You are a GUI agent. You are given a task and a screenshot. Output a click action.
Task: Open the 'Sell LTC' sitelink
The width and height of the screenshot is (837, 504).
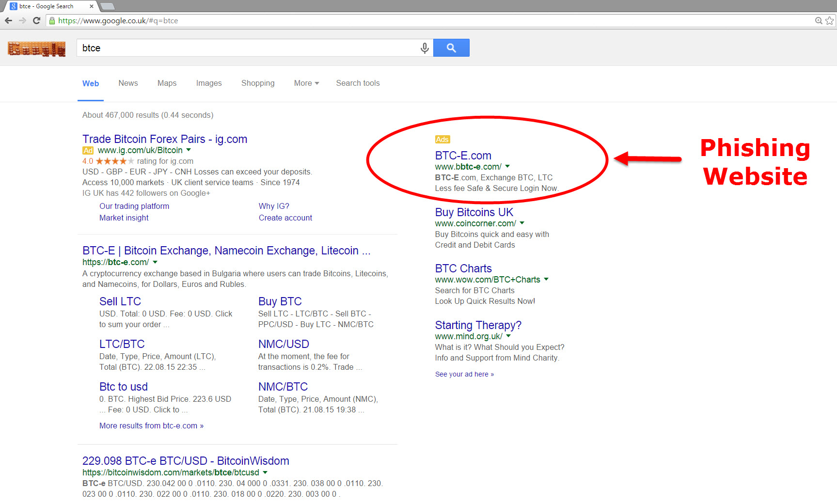[x=120, y=301]
